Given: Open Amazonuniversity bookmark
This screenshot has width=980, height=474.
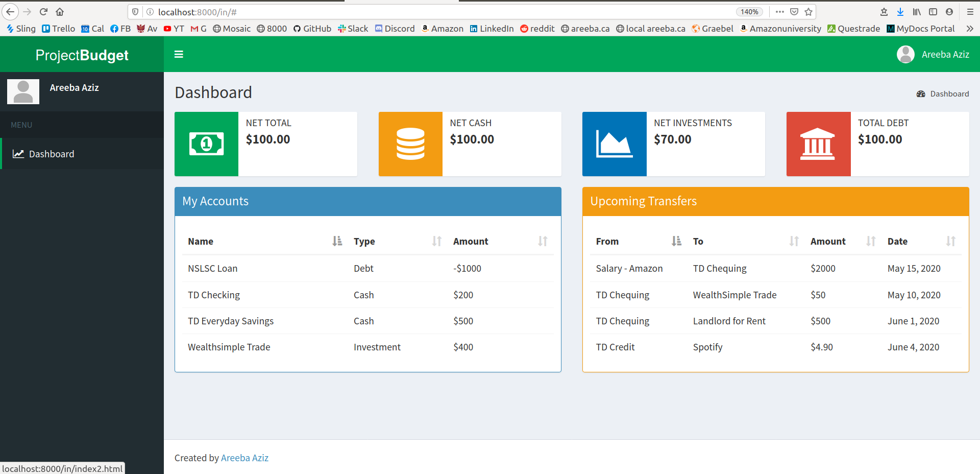Looking at the screenshot, I should click(x=780, y=29).
